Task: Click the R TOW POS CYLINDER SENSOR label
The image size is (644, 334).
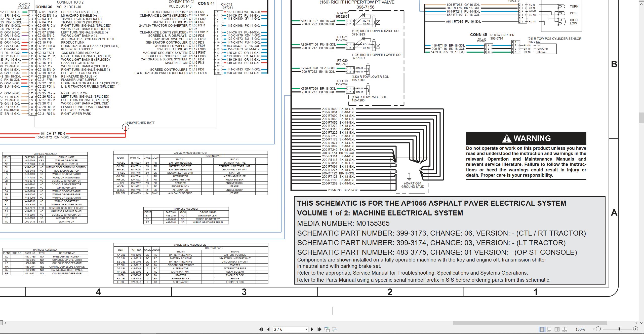Action: click(554, 39)
